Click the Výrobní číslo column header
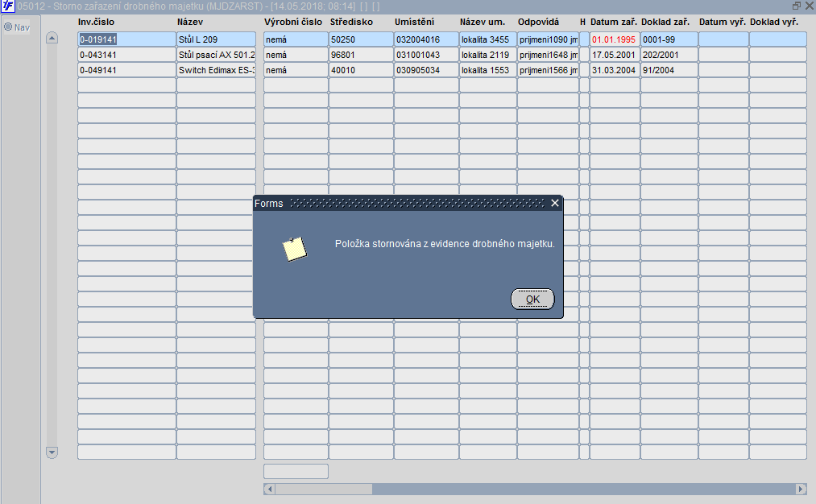Image resolution: width=816 pixels, height=504 pixels. tap(293, 22)
